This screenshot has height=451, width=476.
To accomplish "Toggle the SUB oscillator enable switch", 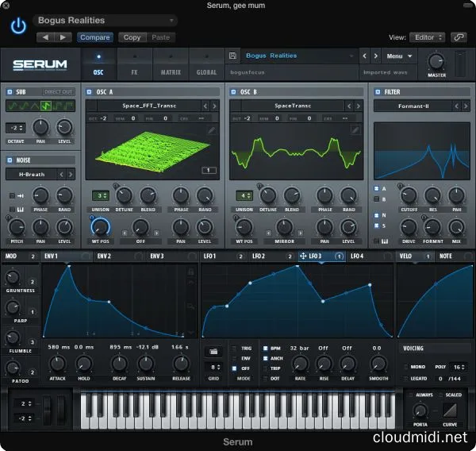I will 9,91.
